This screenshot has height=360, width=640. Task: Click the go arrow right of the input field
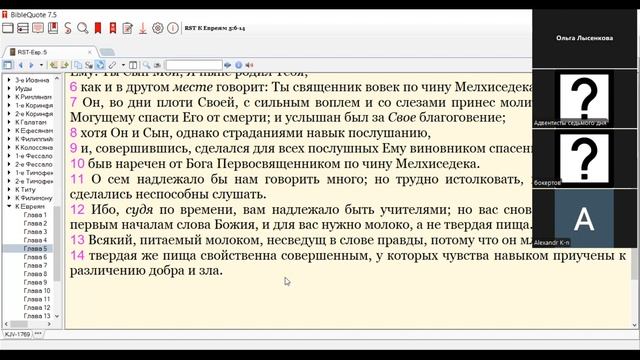point(227,65)
